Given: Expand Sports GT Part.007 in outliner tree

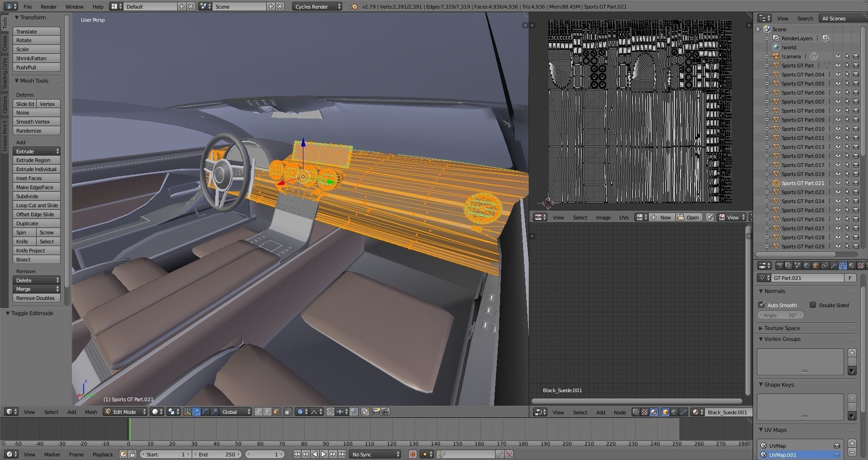Looking at the screenshot, I should [767, 102].
